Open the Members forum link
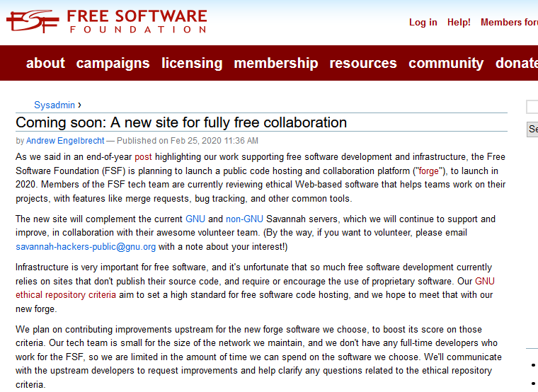This screenshot has width=538, height=392. coord(508,22)
